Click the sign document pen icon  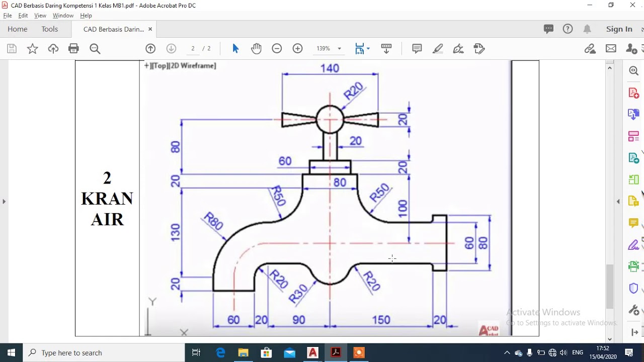pos(458,49)
